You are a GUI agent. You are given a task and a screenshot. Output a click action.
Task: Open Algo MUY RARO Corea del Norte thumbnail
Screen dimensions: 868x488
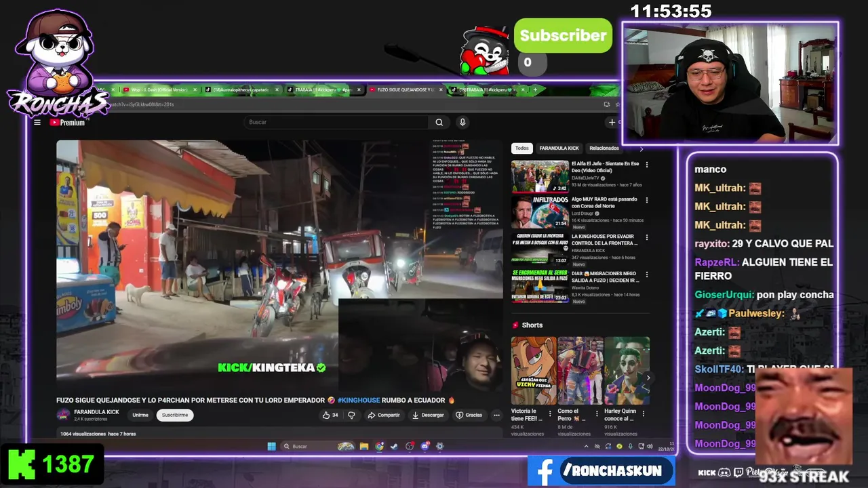pyautogui.click(x=540, y=213)
